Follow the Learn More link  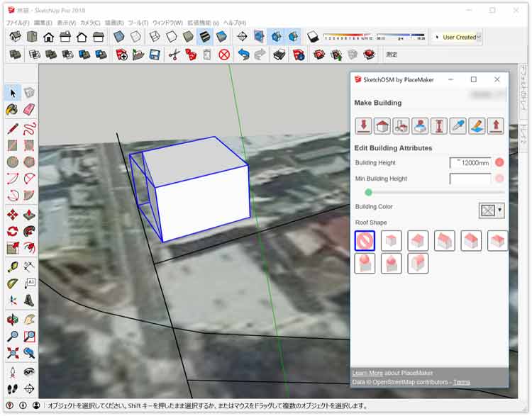pyautogui.click(x=367, y=373)
